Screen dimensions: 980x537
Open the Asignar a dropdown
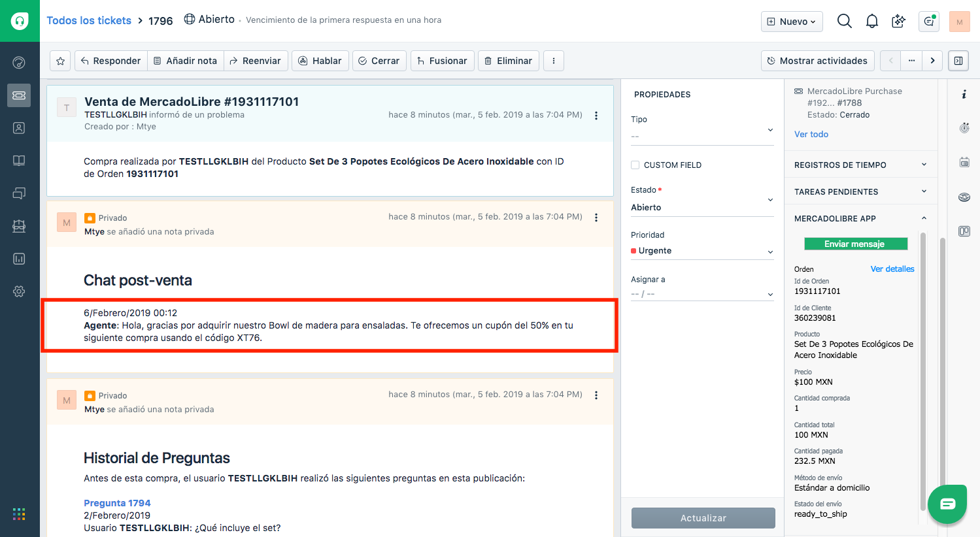702,294
